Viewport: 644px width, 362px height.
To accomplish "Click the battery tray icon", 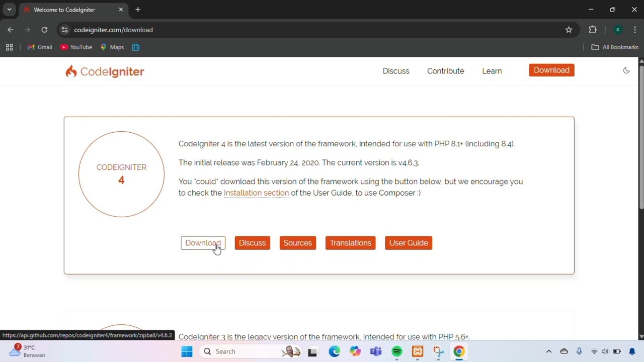I will [617, 351].
